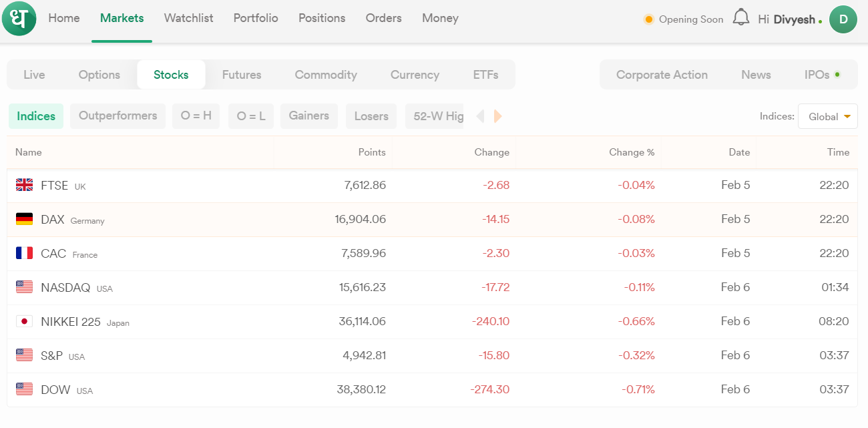Click the NIKKEI 225 index name

coord(71,322)
